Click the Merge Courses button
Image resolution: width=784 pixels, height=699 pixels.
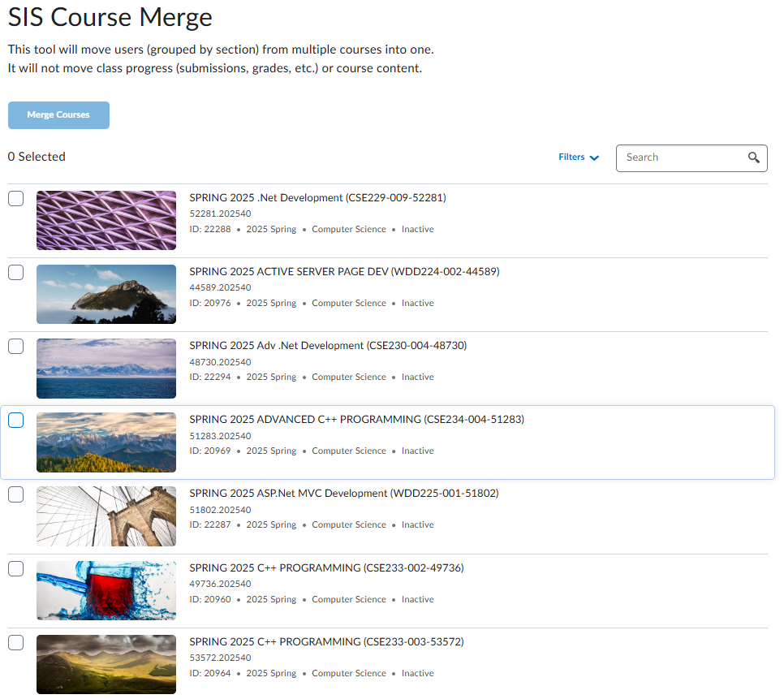click(58, 115)
